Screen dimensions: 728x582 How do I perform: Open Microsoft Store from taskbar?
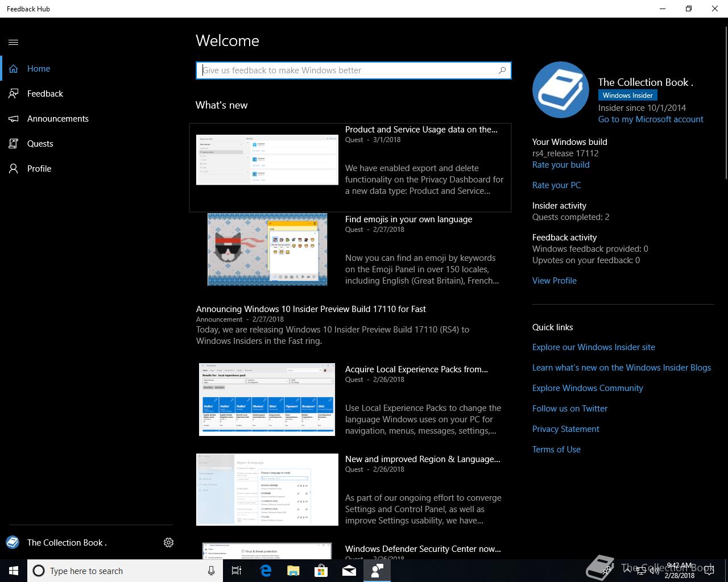(x=321, y=571)
